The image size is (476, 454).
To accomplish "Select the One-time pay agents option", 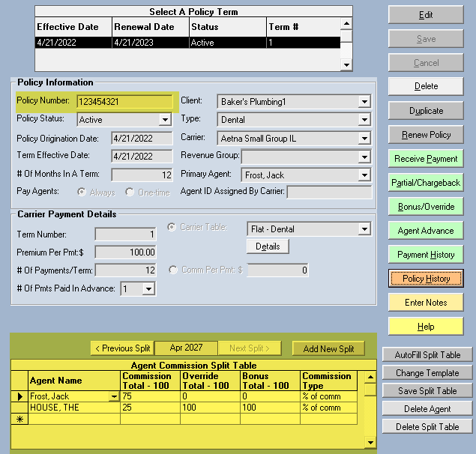I will point(130,193).
